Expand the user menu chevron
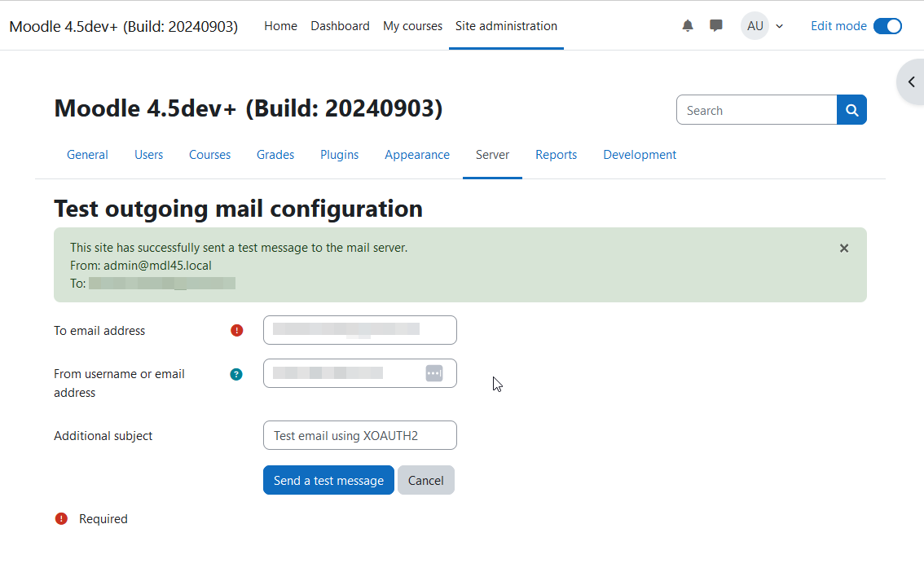 click(779, 26)
